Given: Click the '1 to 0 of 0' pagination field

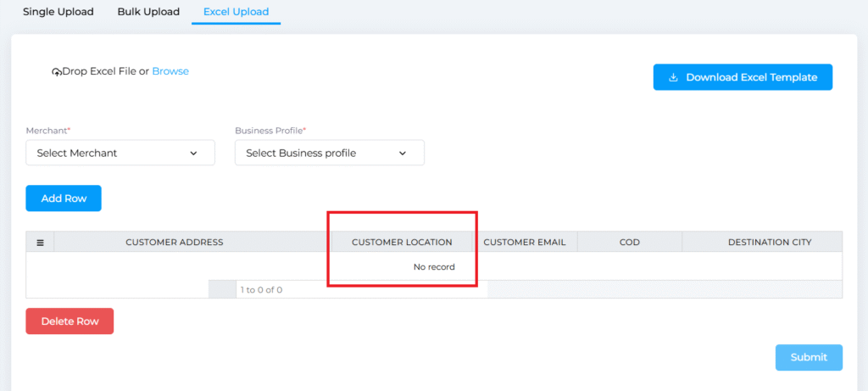Looking at the screenshot, I should (x=261, y=290).
